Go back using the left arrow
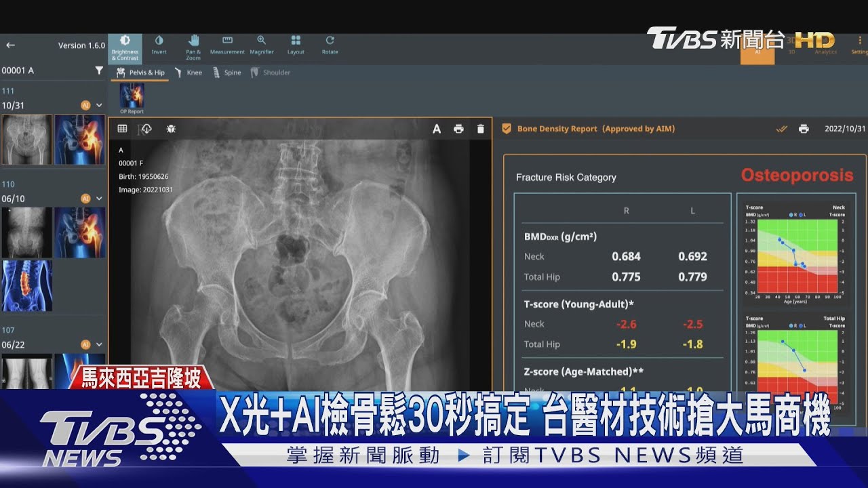The image size is (868, 488). (10, 45)
